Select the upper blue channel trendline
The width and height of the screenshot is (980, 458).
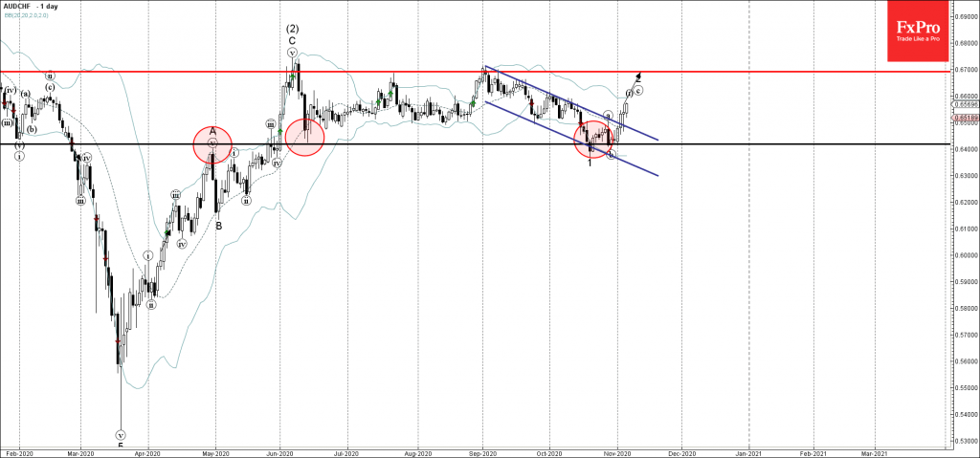tap(574, 103)
